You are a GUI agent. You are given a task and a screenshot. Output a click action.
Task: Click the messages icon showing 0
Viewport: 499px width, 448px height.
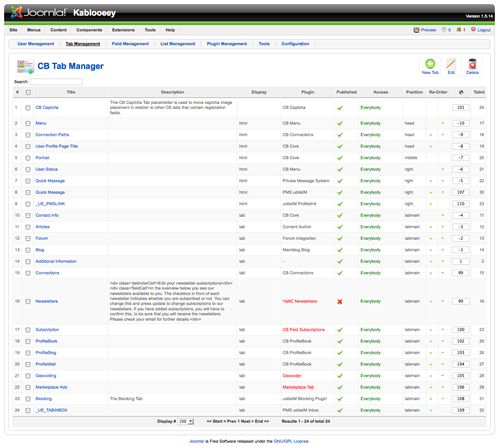(x=444, y=30)
